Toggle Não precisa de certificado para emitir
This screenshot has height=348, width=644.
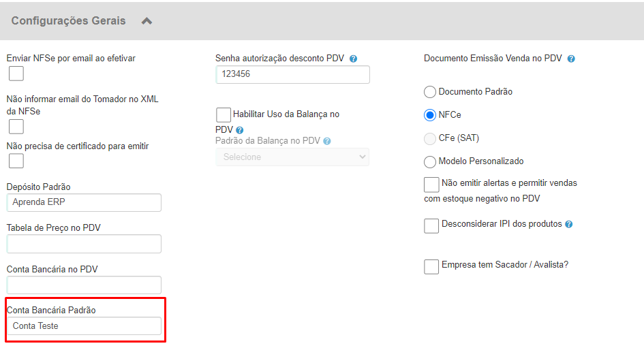pos(16,161)
